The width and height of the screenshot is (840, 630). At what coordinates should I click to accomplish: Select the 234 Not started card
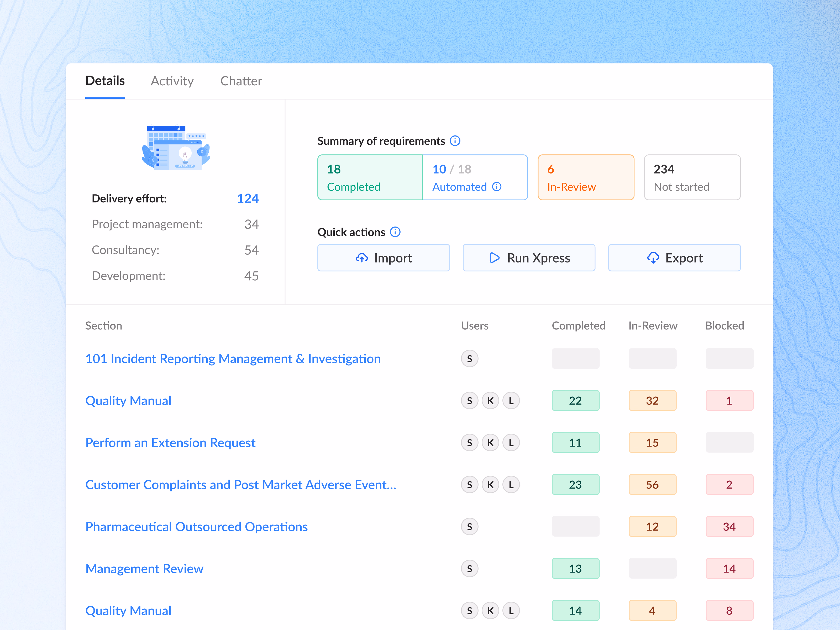coord(692,177)
